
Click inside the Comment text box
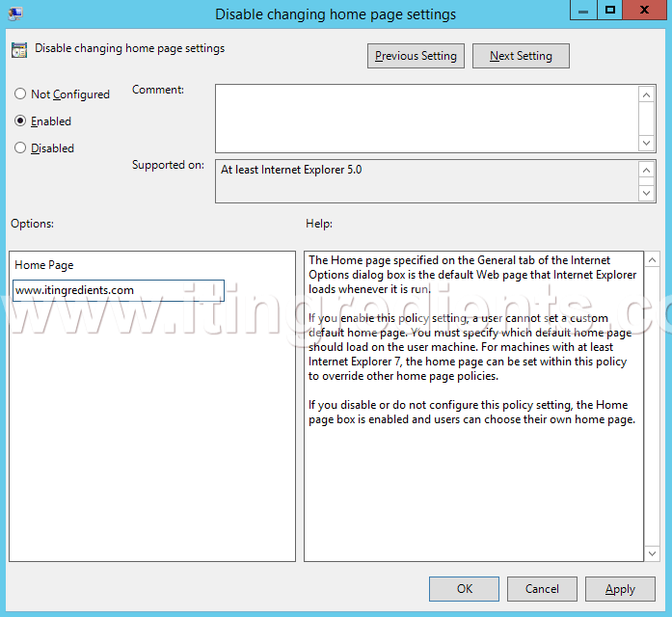click(x=426, y=118)
